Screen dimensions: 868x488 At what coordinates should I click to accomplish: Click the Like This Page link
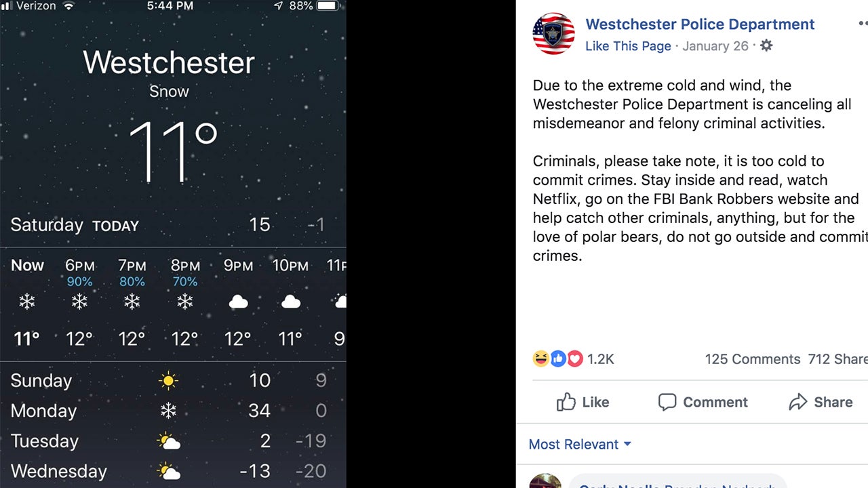628,46
